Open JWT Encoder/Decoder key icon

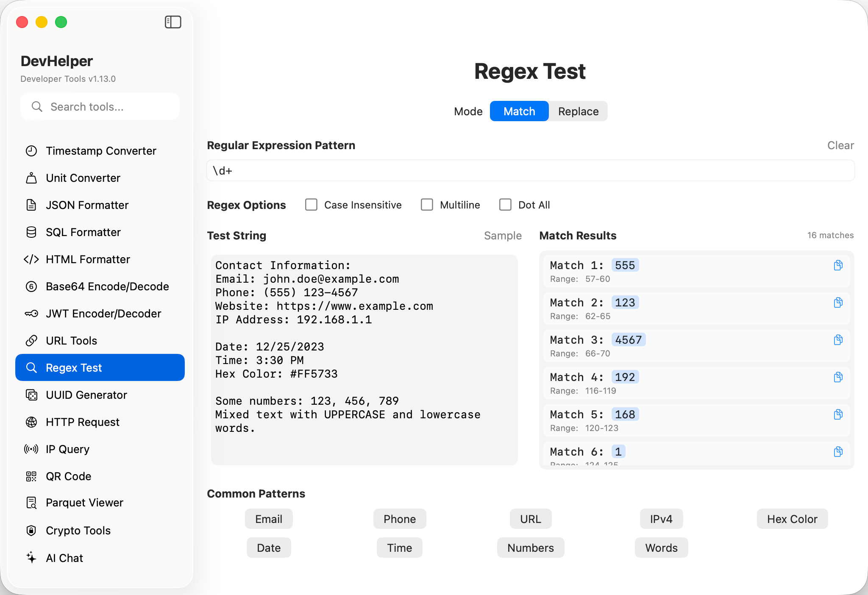point(31,314)
